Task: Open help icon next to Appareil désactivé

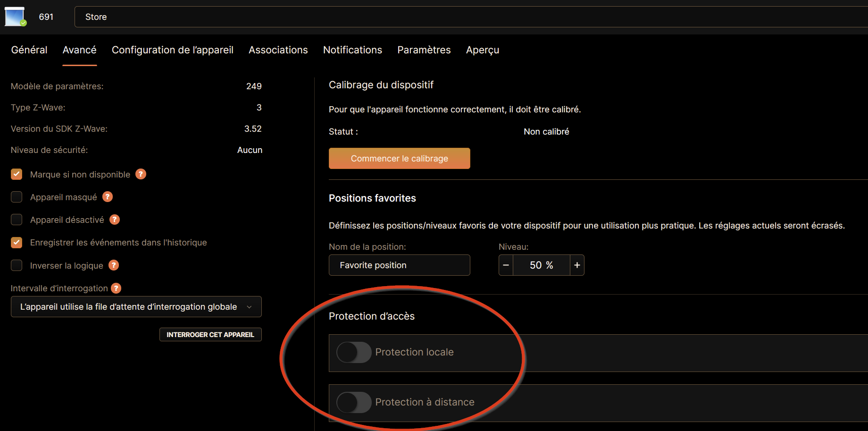Action: pyautogui.click(x=115, y=220)
